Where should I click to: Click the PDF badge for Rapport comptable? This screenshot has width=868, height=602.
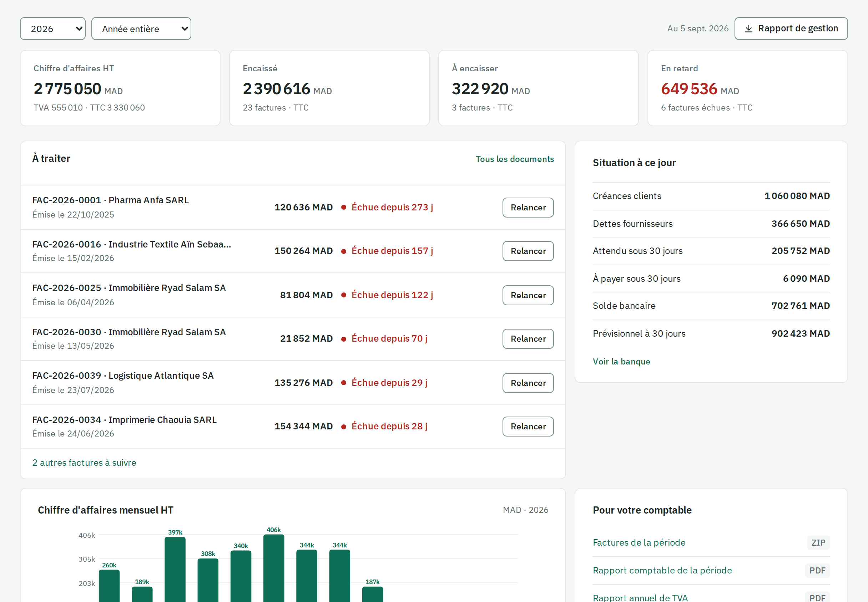817,571
